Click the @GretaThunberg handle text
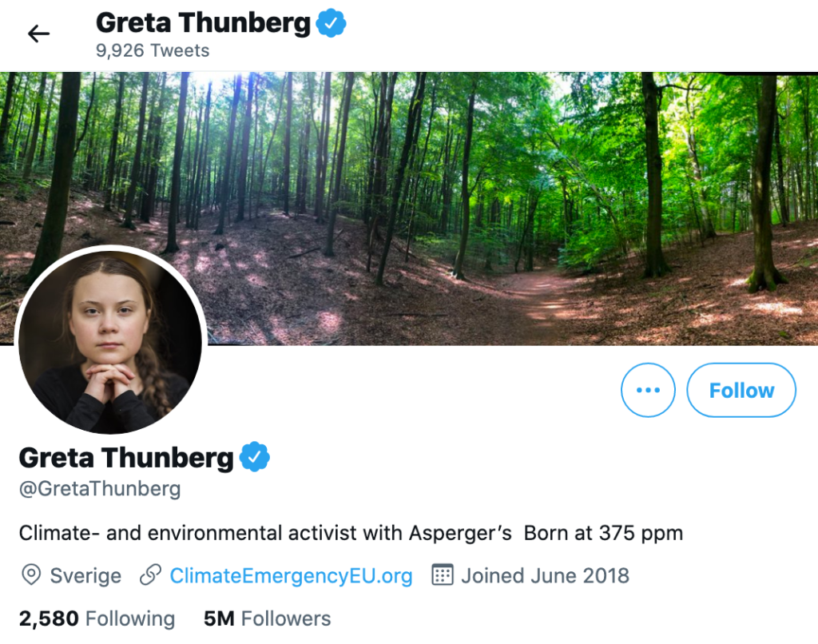This screenshot has height=644, width=818. coord(100,489)
